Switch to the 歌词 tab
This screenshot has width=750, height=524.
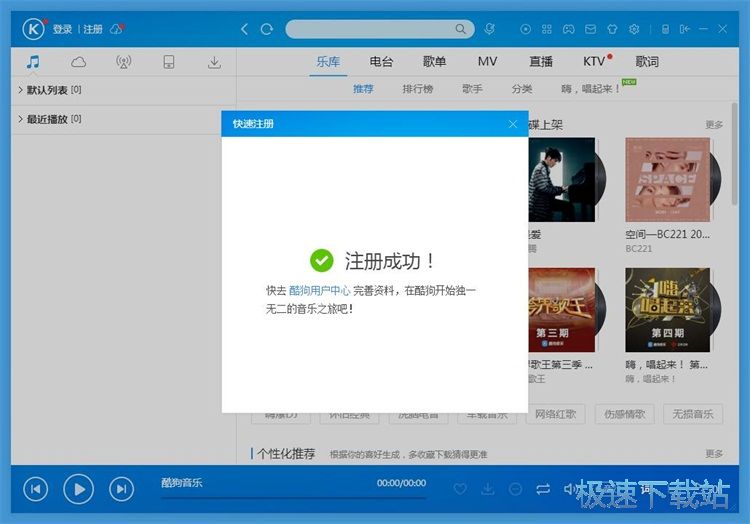(647, 62)
